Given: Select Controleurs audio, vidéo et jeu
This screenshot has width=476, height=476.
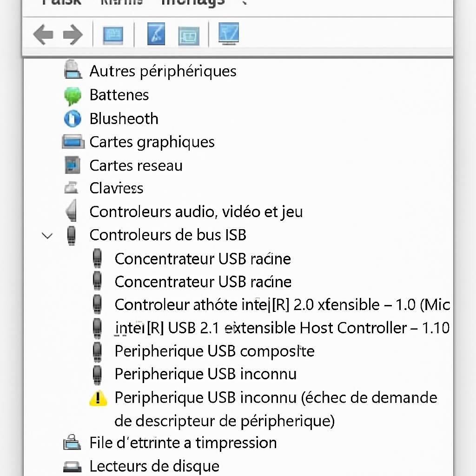Looking at the screenshot, I should (x=196, y=212).
